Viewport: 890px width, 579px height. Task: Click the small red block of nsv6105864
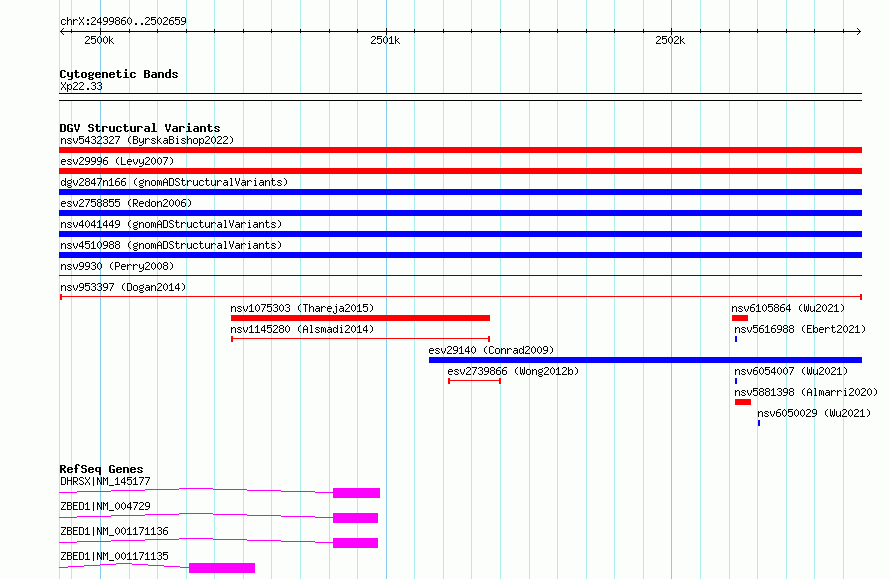(740, 318)
